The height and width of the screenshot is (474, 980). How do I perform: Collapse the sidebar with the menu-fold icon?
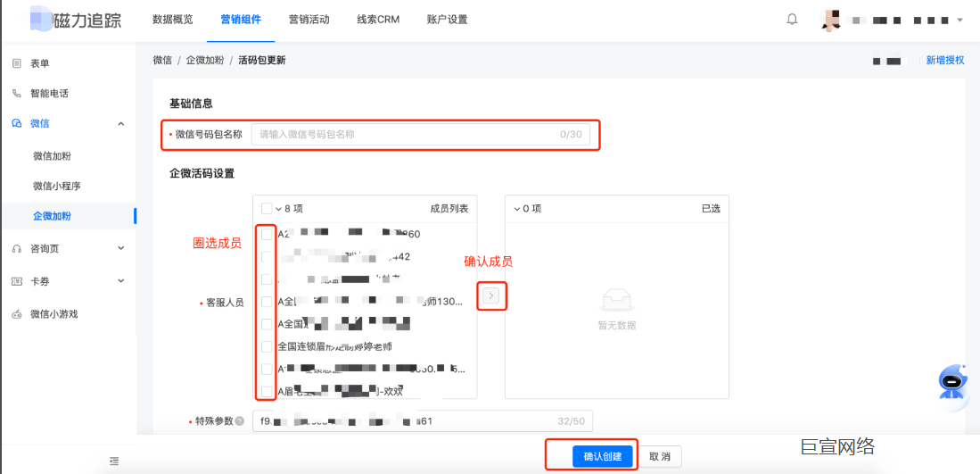tap(114, 461)
